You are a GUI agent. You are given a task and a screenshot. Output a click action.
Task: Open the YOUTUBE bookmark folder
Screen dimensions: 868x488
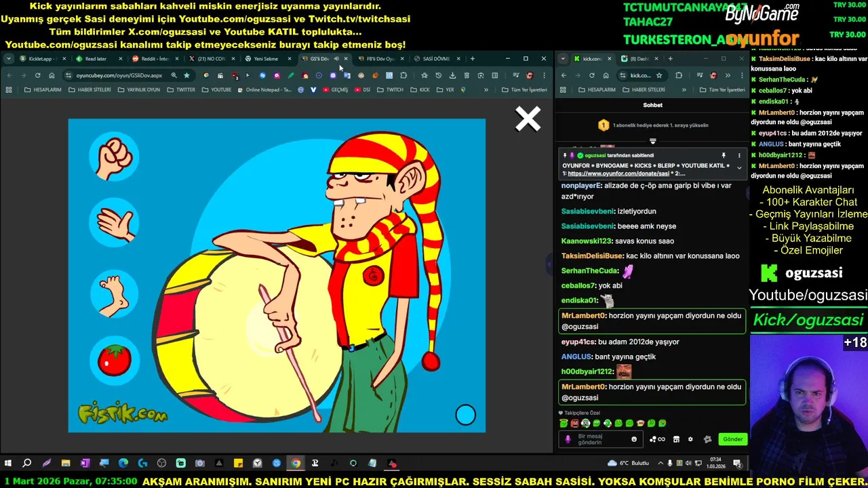coord(216,89)
